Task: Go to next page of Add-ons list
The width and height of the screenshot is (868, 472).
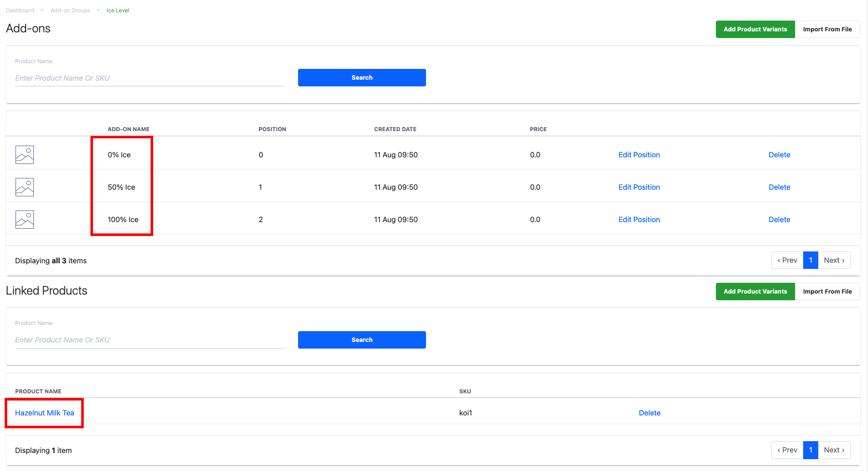Action: (834, 260)
